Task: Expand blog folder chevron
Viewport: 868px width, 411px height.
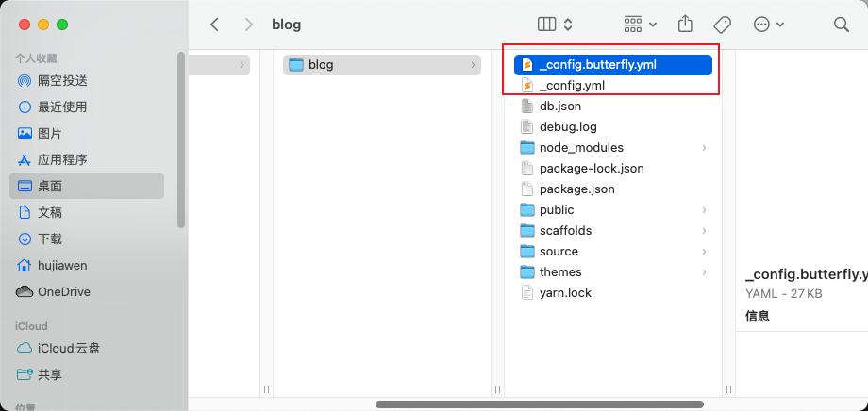Action: (x=473, y=65)
